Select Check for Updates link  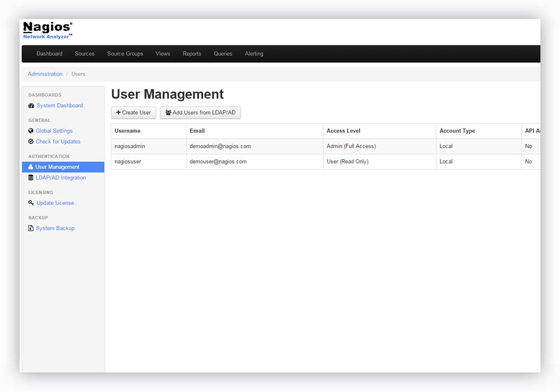tap(58, 142)
